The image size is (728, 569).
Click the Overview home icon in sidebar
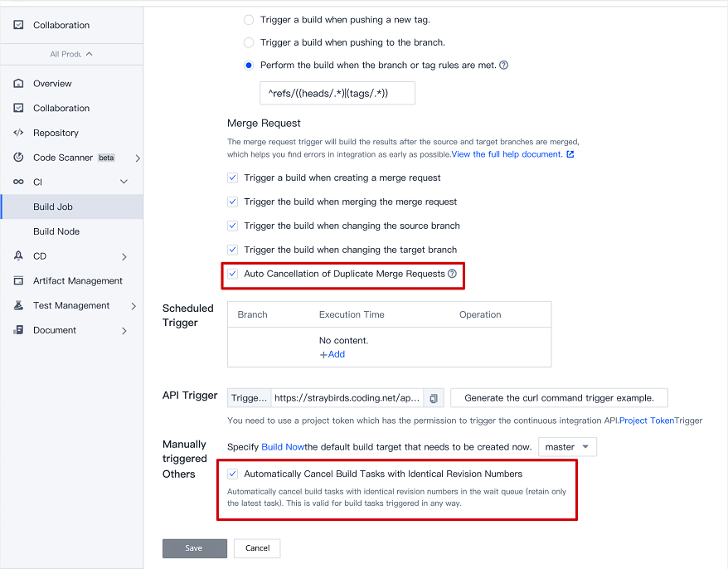pos(18,84)
